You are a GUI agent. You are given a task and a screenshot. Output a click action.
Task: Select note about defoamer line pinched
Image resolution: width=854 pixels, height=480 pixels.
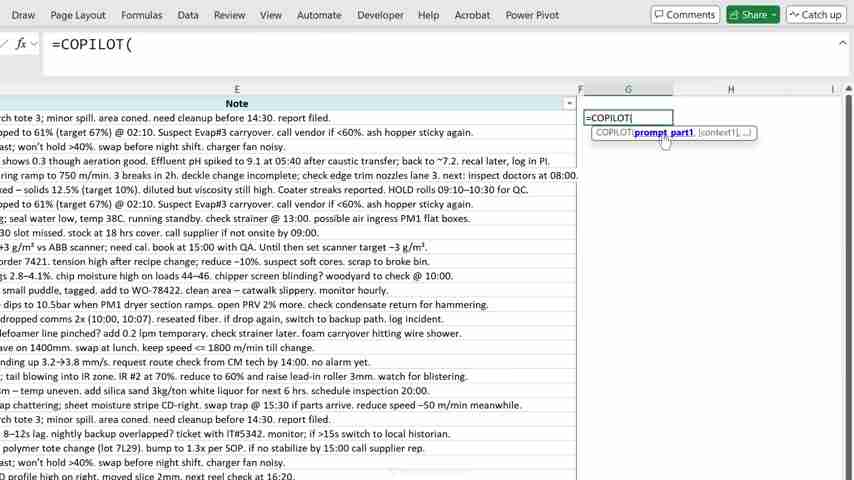[288, 333]
